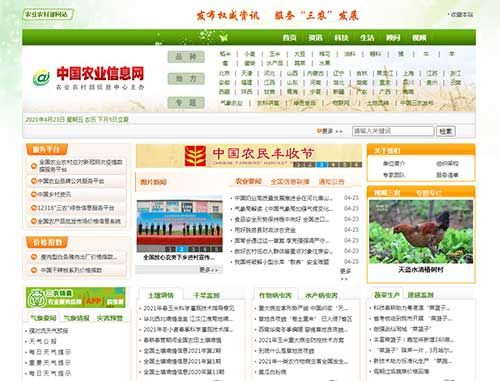This screenshot has height=381, width=500.
Task: Open 专家团队 under 关于我们
Action: (x=394, y=175)
